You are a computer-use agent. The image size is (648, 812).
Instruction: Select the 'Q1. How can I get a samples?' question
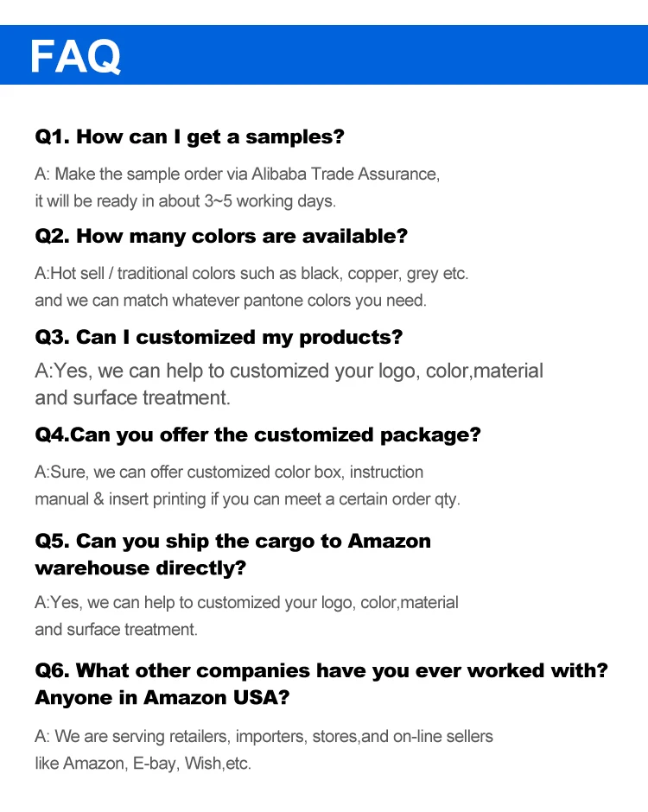click(189, 136)
